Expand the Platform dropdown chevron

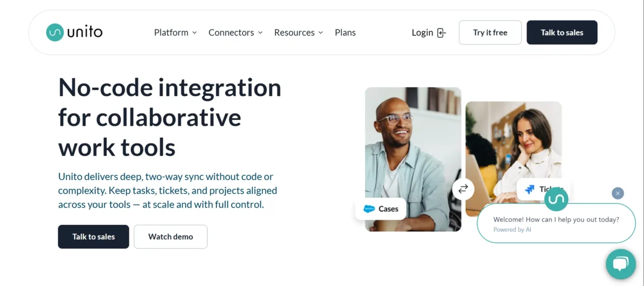click(x=195, y=33)
